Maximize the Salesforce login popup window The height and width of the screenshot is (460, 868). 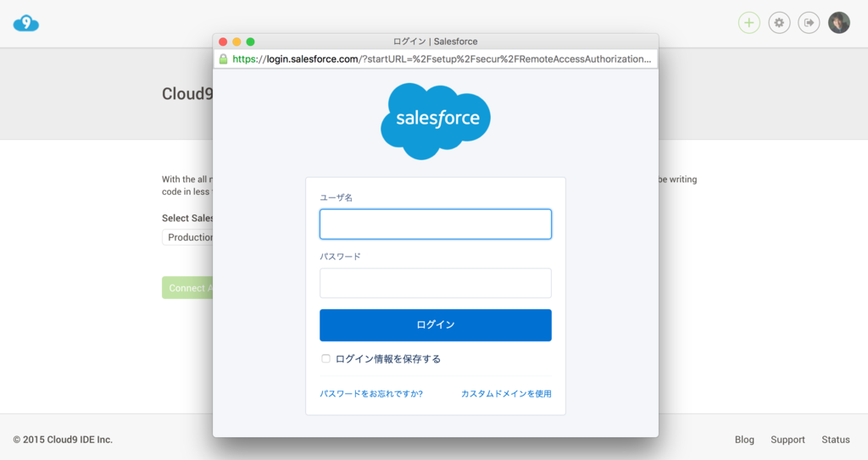click(250, 42)
